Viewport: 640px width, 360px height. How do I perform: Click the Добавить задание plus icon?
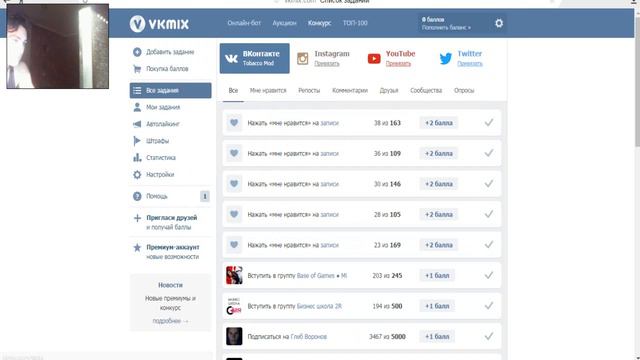[x=137, y=52]
